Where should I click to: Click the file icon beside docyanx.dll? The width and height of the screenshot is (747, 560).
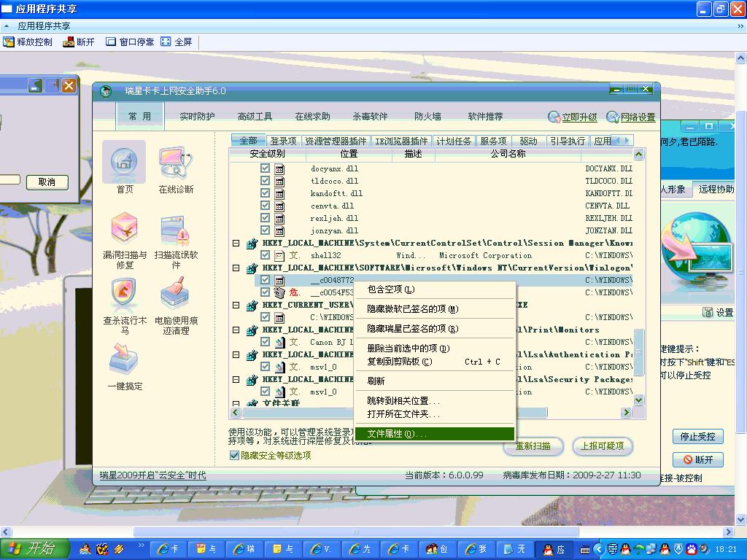(x=279, y=168)
